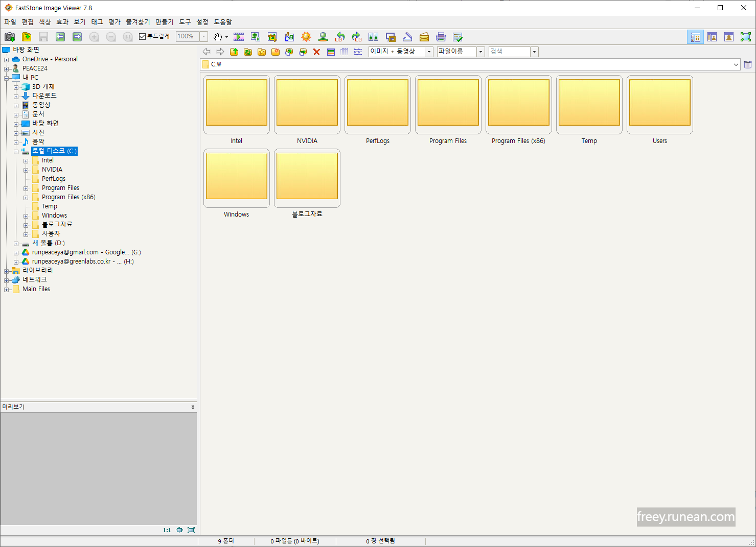Click the navigate forward arrow
Screen dimensions: 756x547
tap(220, 52)
